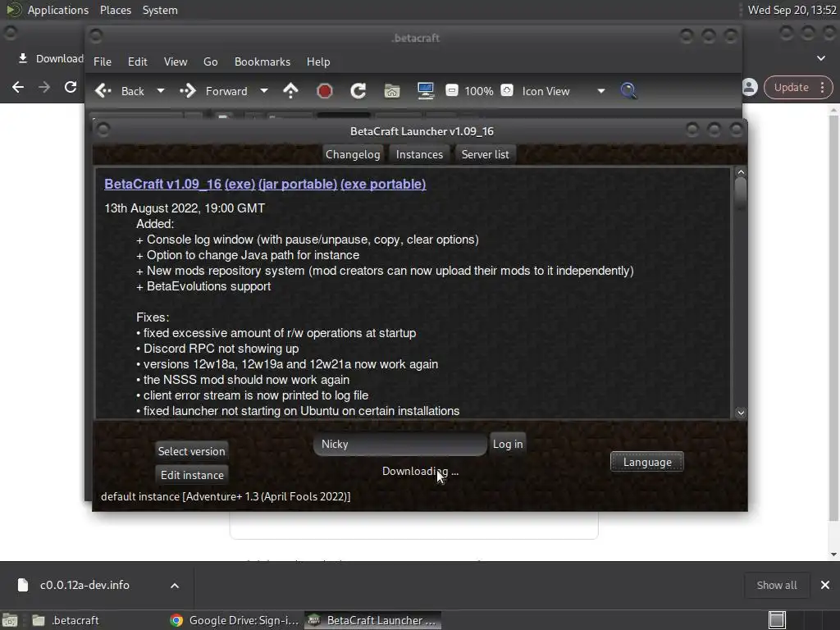The height and width of the screenshot is (630, 840).
Task: Click the changelog scrollbar up arrow
Action: (x=741, y=172)
